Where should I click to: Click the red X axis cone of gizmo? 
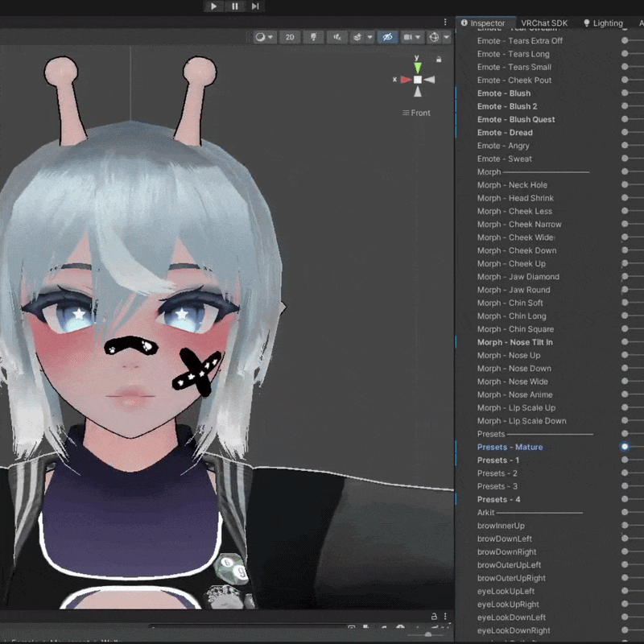tap(406, 80)
